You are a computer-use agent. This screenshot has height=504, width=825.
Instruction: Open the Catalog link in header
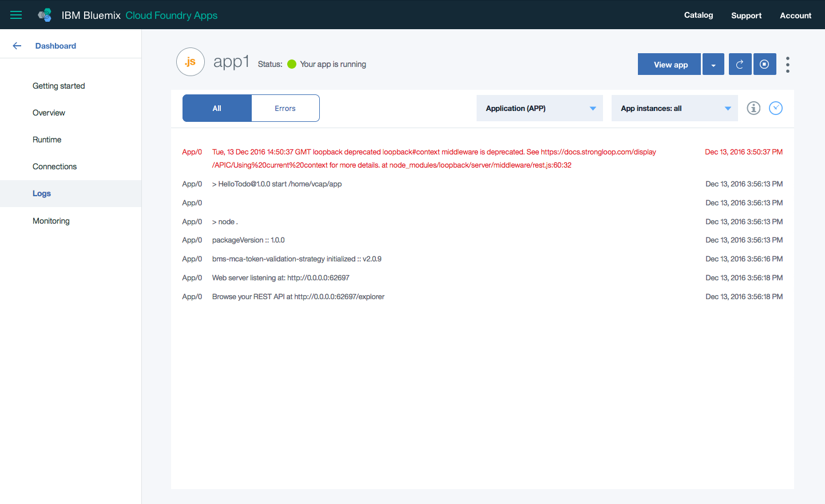click(699, 15)
